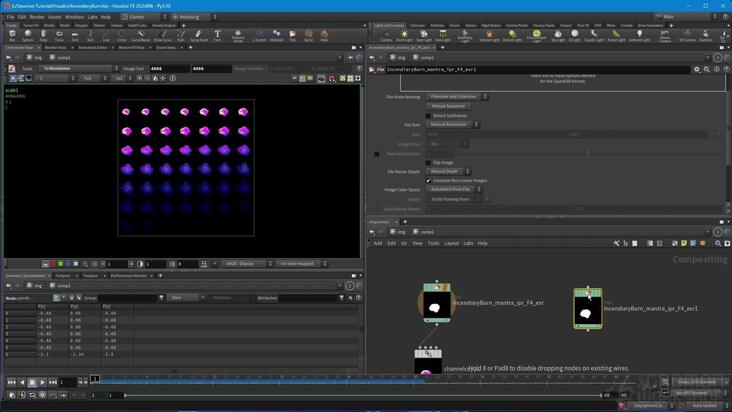This screenshot has height=412, width=732.
Task: Click the timeline frame 1 marker
Action: tap(95, 378)
